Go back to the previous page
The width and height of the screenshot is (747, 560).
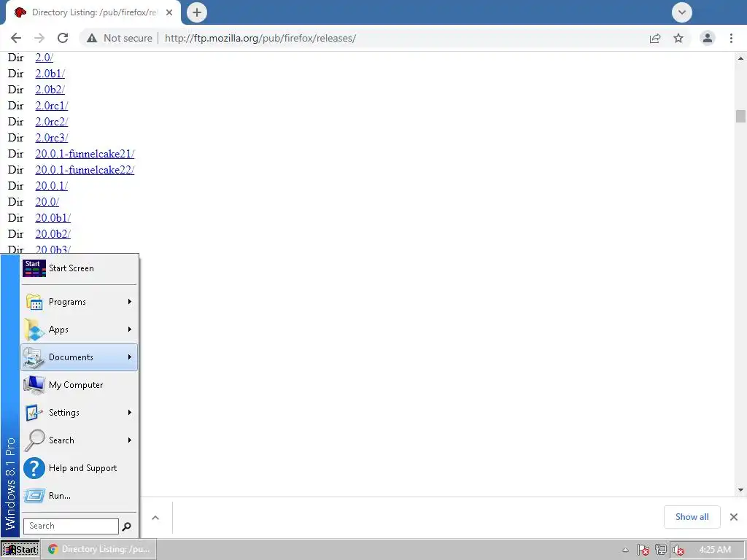coord(16,38)
